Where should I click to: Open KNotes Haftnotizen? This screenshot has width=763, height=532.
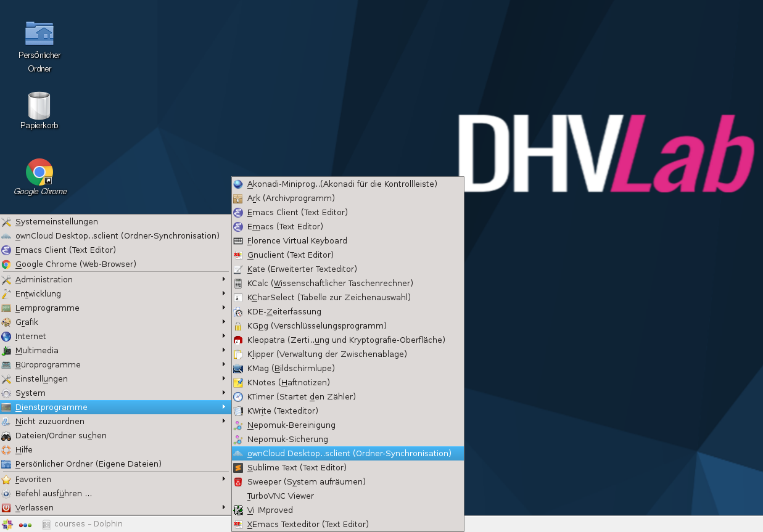(x=348, y=382)
